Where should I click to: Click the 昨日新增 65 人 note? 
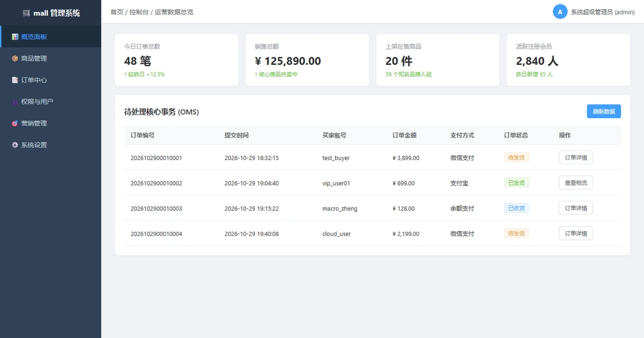tap(534, 75)
